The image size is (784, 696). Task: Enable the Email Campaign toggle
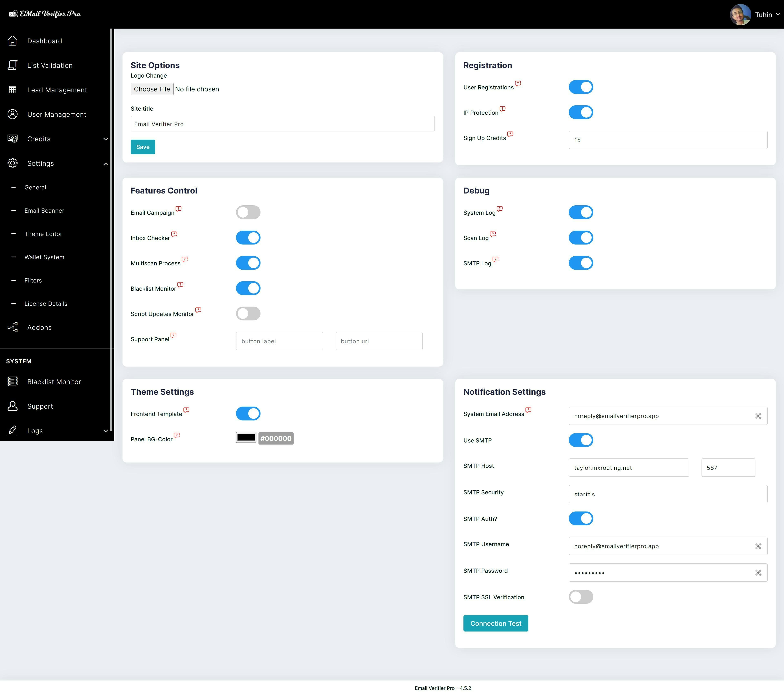[x=248, y=212]
